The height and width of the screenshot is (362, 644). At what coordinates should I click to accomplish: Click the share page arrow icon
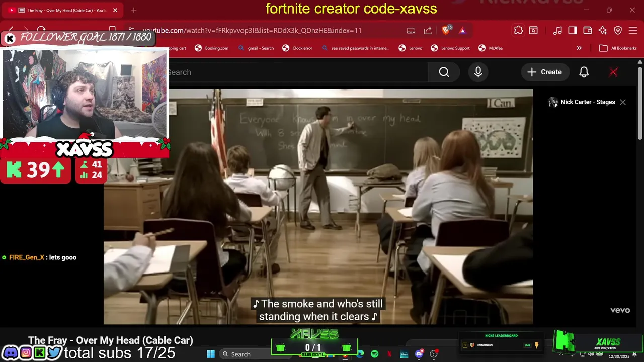click(428, 31)
